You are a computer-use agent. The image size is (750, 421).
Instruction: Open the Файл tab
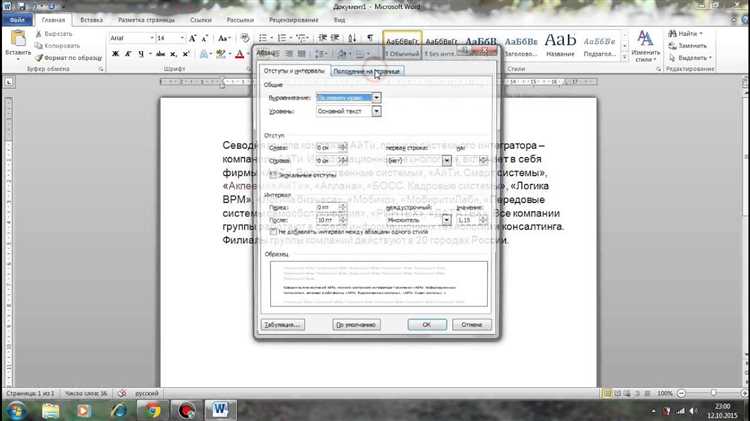click(x=17, y=20)
